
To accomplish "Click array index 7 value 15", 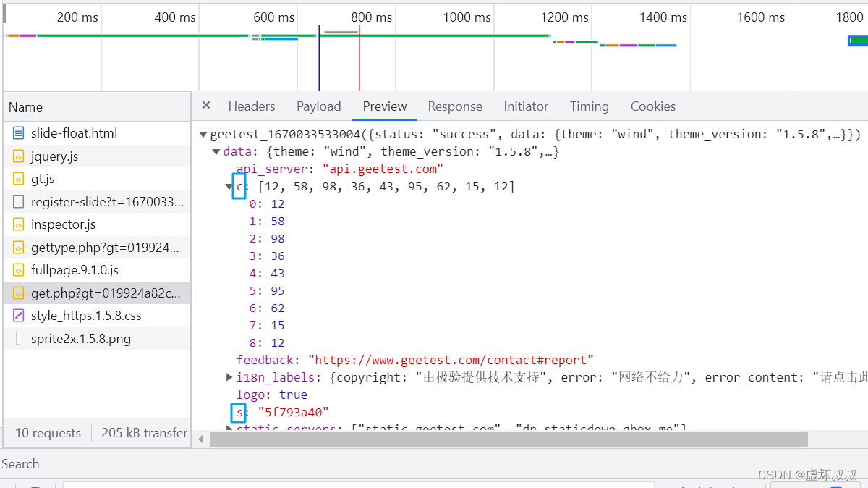I will click(x=278, y=326).
